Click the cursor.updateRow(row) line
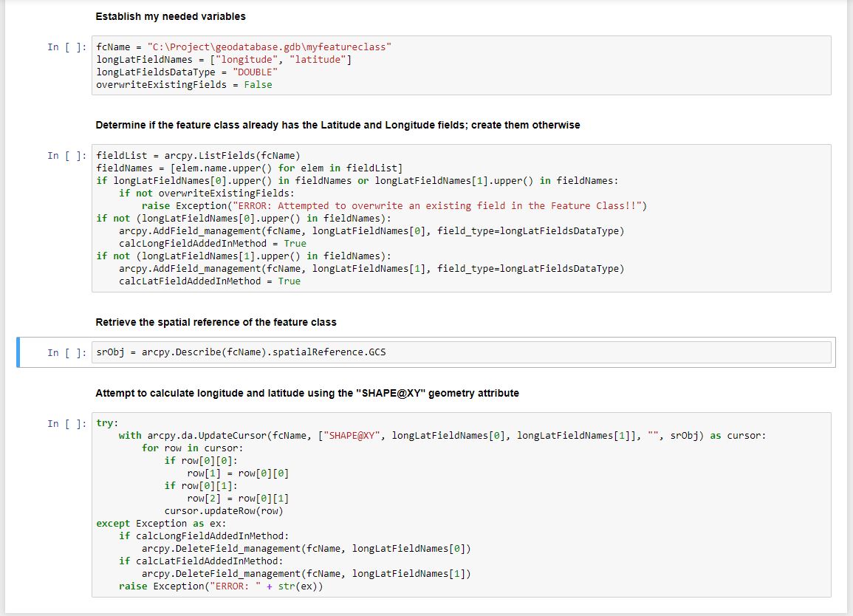853x616 pixels. [x=224, y=511]
